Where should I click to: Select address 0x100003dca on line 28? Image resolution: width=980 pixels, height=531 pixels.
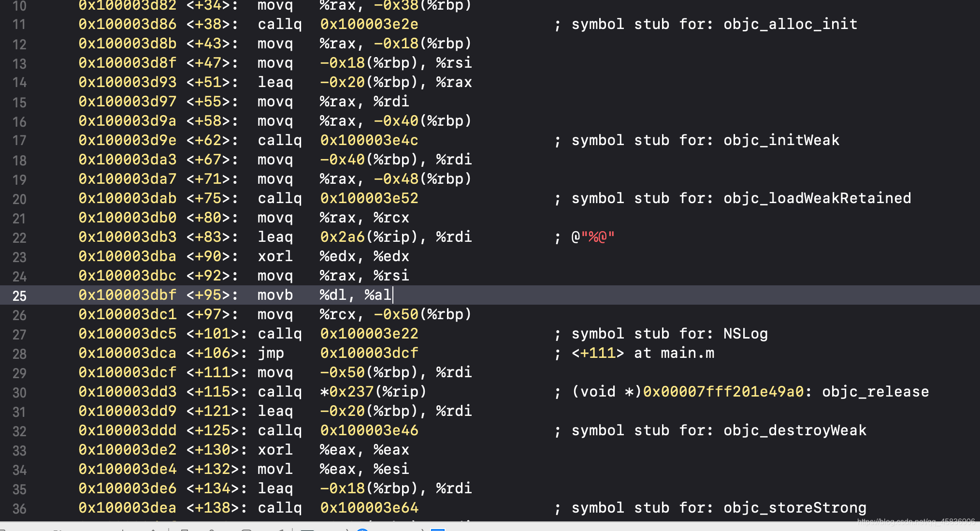128,353
